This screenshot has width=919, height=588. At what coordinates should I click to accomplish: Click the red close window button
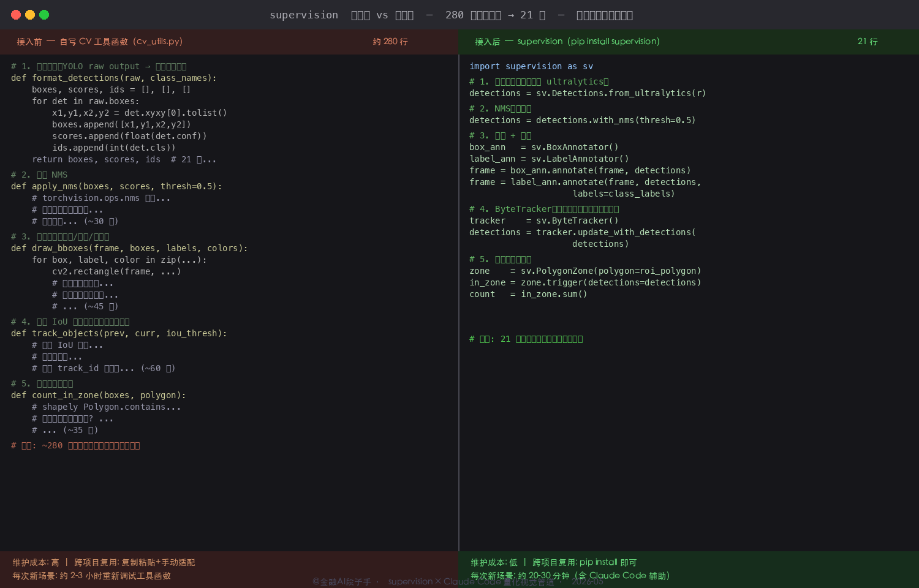[16, 15]
